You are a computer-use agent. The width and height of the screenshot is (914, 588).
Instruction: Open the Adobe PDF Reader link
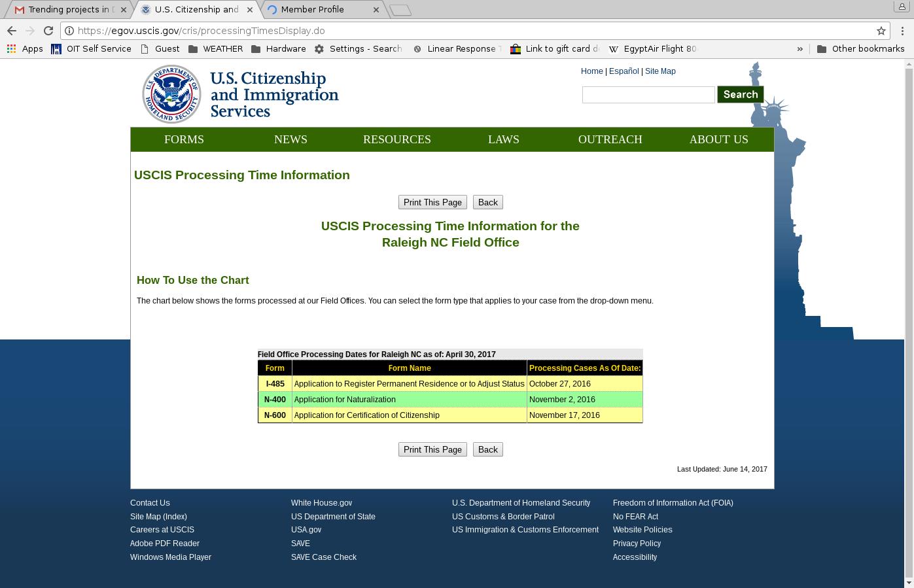coord(165,544)
